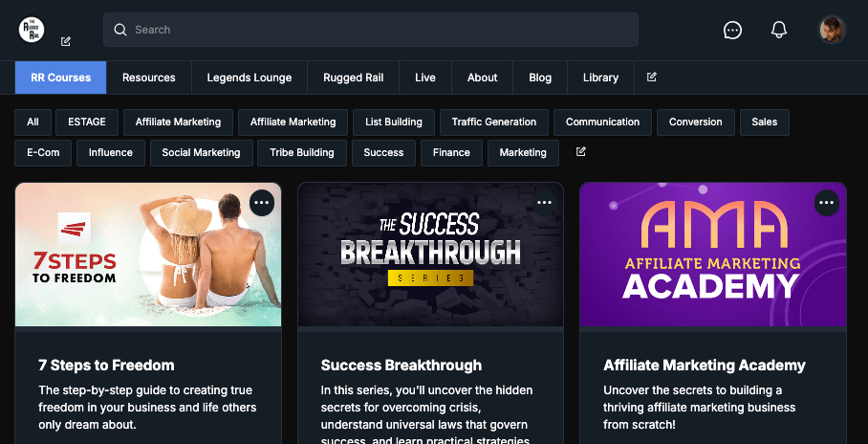Open the Affiliate Marketing Academy options menu

tap(827, 203)
